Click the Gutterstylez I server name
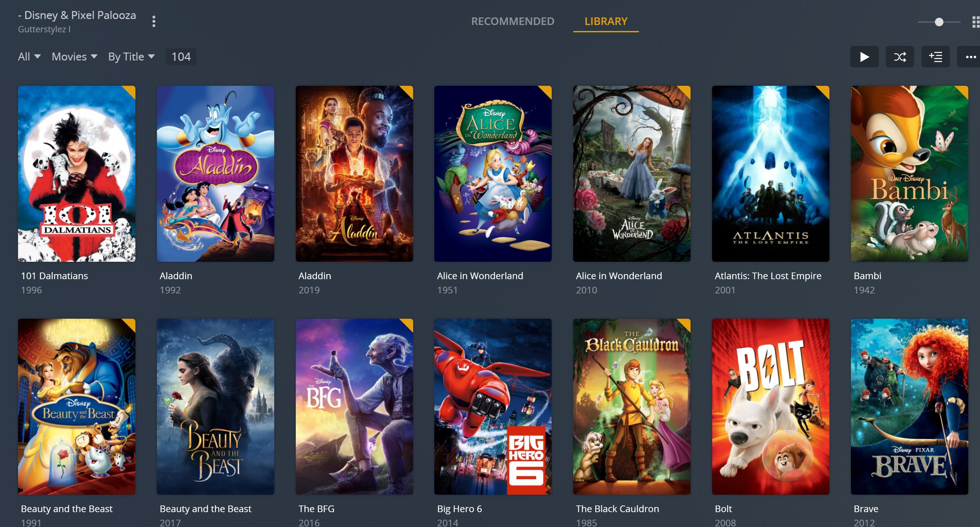 44,29
